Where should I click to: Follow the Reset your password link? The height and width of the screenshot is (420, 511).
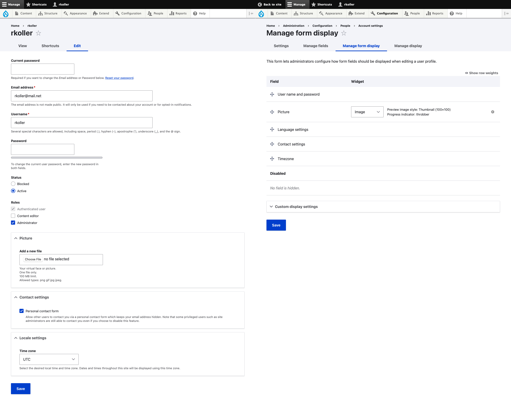tap(119, 78)
